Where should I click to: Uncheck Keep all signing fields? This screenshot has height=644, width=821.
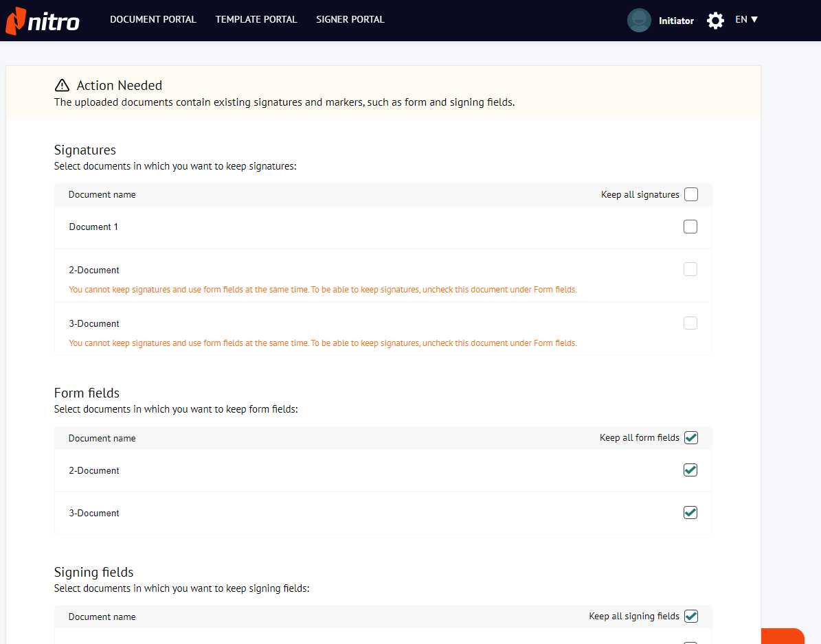point(690,617)
